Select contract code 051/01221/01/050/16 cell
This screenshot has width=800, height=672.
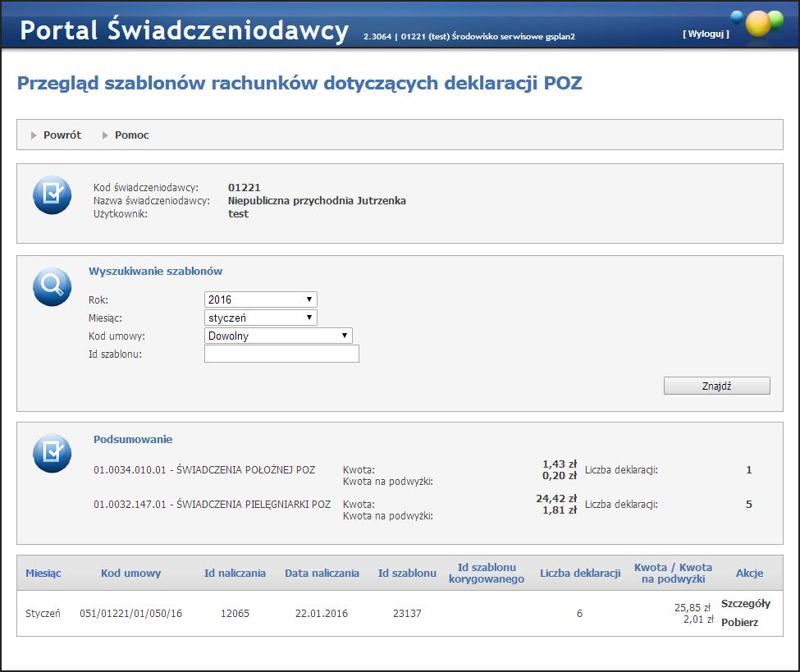[130, 613]
